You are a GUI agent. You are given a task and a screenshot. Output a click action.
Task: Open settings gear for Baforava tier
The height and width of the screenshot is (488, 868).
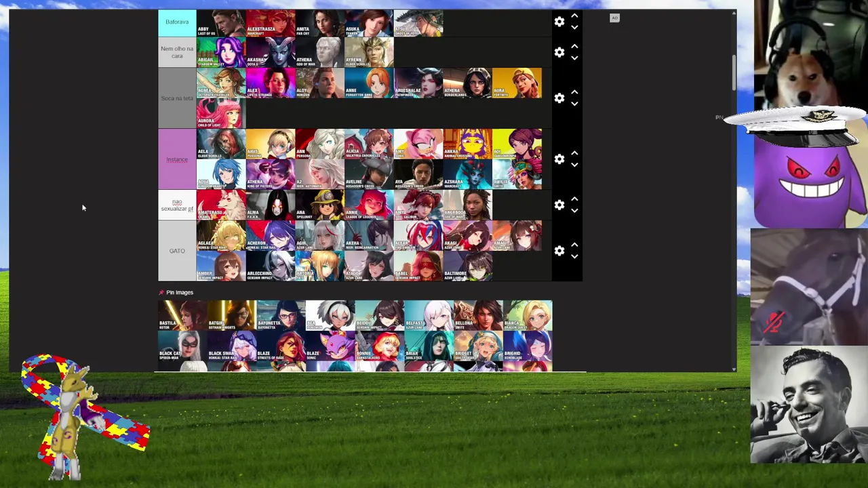click(559, 22)
